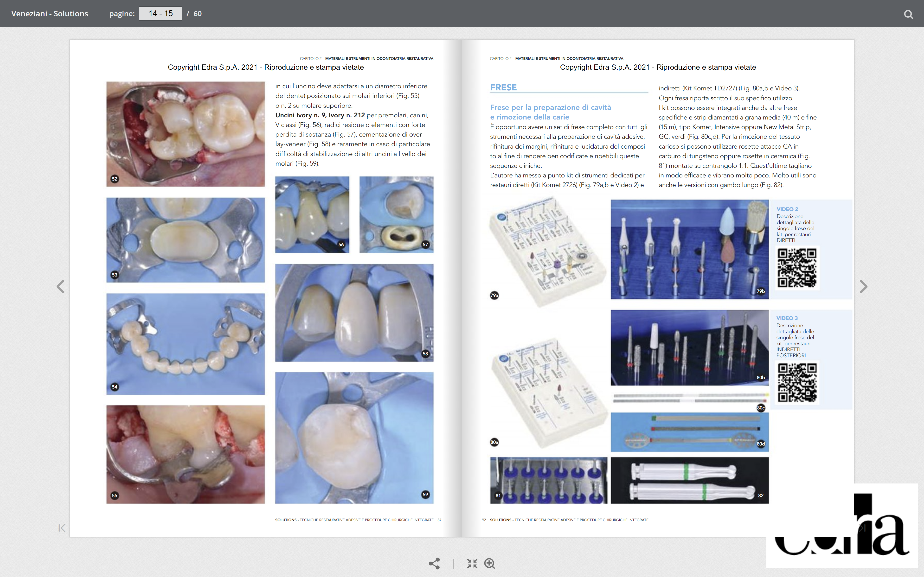
Task: Click the FRESE section heading
Action: click(x=503, y=87)
